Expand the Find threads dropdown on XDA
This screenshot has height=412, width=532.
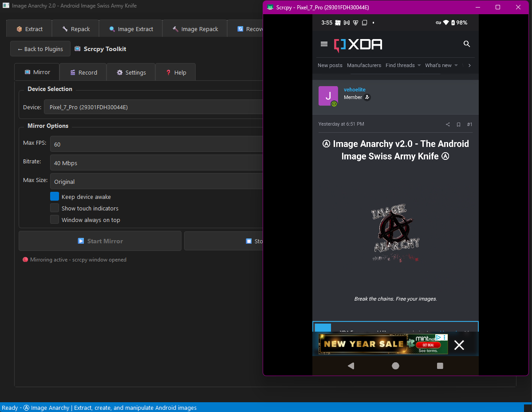coord(403,65)
